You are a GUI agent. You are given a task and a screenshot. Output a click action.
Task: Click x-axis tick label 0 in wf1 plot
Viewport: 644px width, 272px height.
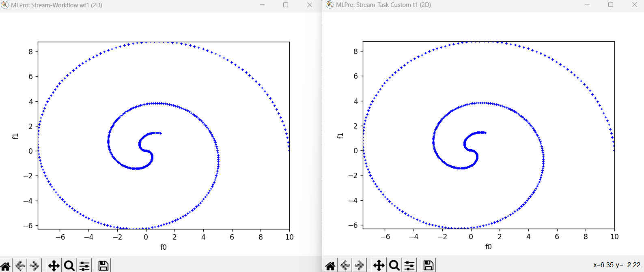point(146,237)
